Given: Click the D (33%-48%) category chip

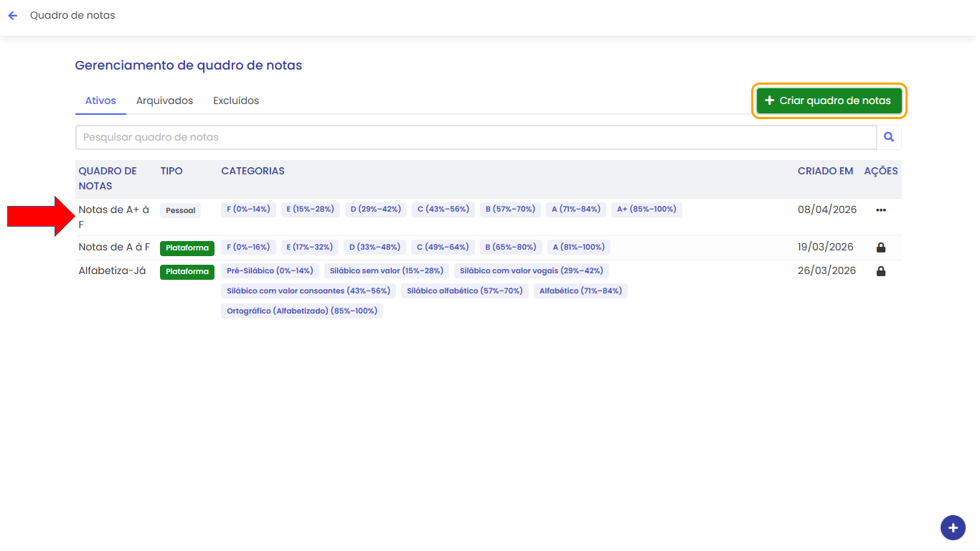Looking at the screenshot, I should pos(374,247).
